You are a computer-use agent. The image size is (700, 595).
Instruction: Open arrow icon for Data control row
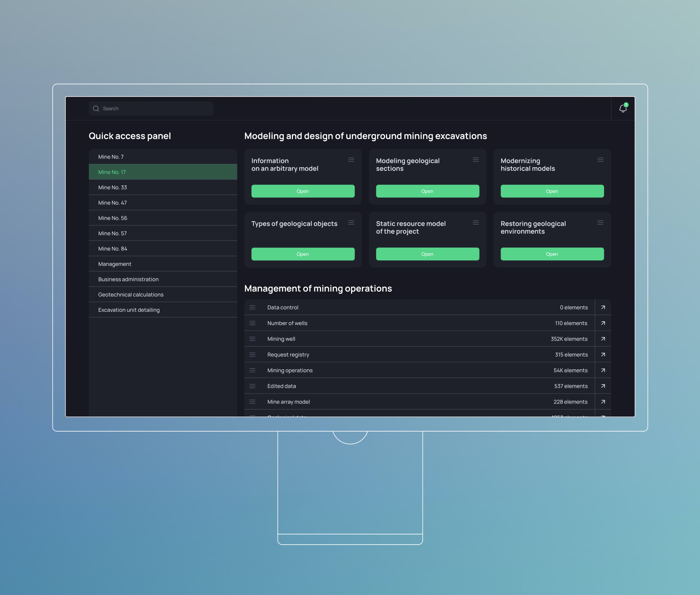(603, 307)
